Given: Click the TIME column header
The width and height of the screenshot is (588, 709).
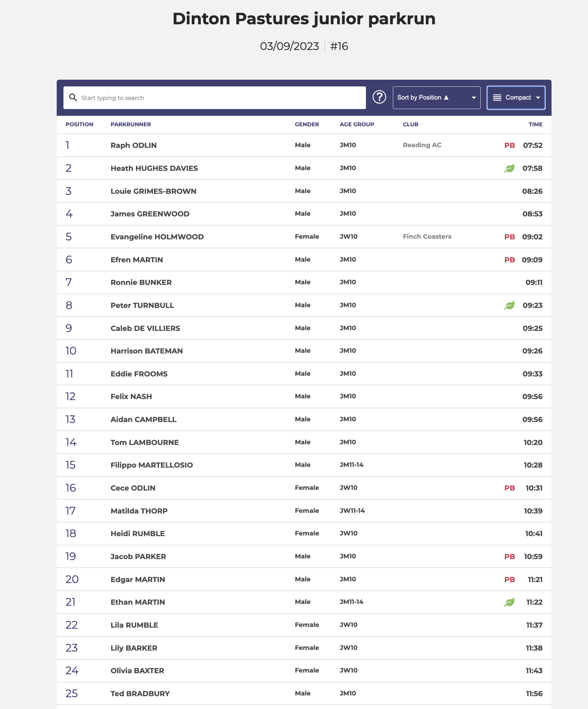Looking at the screenshot, I should point(535,124).
